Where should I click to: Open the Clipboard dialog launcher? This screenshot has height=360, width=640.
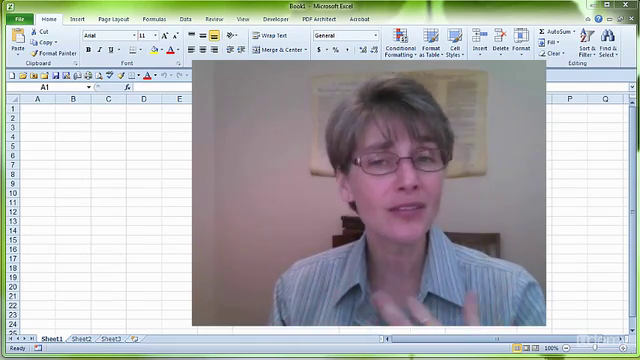pos(75,63)
